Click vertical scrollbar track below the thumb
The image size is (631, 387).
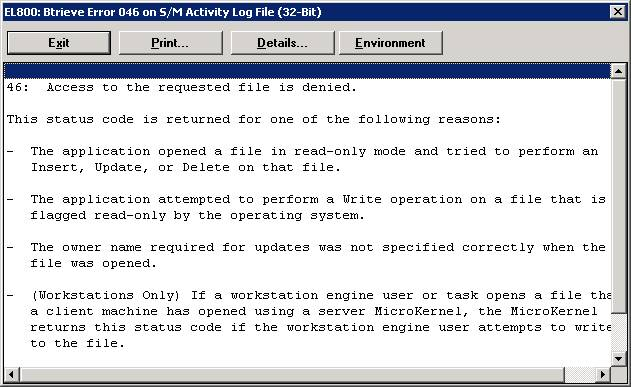(619, 331)
